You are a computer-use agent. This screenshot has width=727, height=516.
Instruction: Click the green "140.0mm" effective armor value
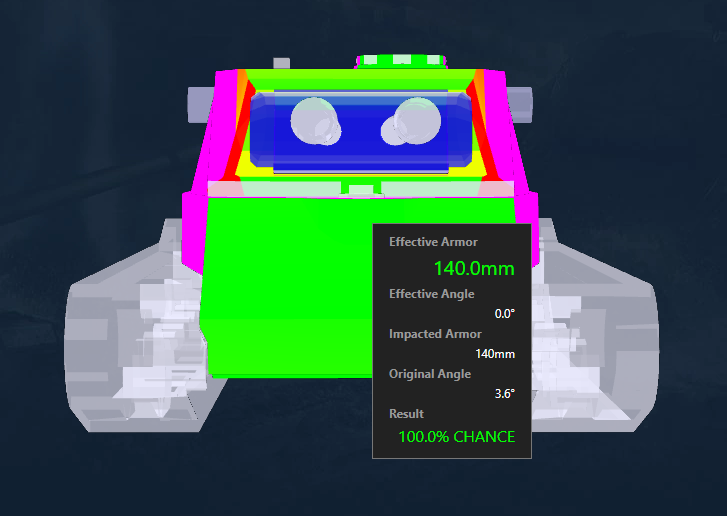(x=474, y=268)
